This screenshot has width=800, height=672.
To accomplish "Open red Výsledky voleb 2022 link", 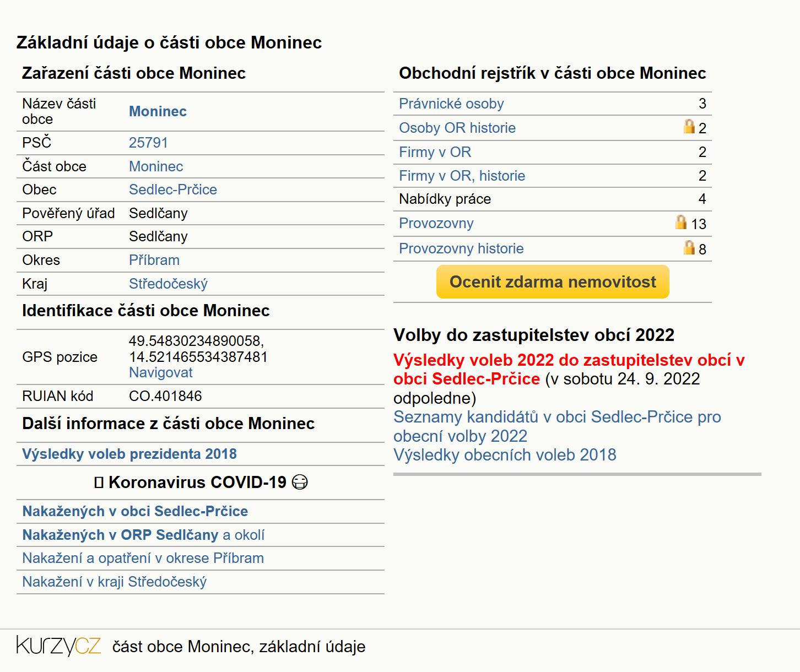I will click(x=569, y=370).
